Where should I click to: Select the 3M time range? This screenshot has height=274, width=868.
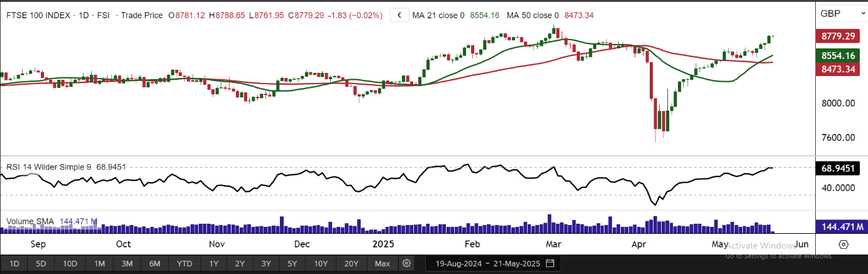pyautogui.click(x=127, y=263)
